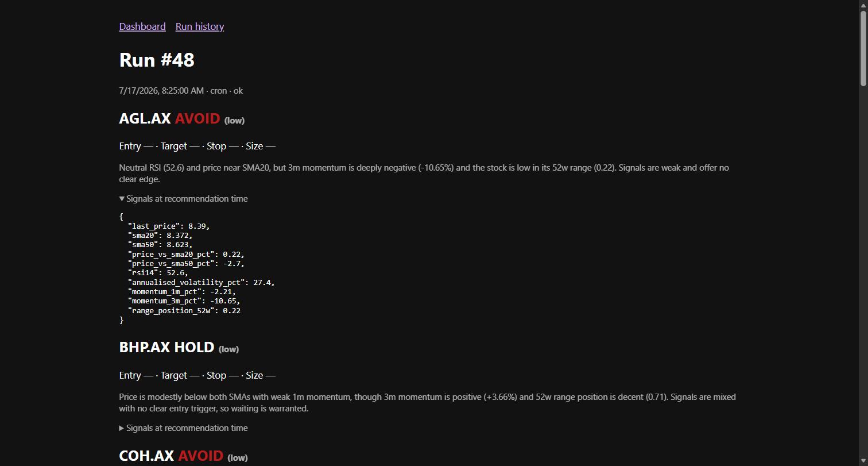Collapse AGL.AX signals at recommendation time
This screenshot has width=868, height=466.
[184, 199]
